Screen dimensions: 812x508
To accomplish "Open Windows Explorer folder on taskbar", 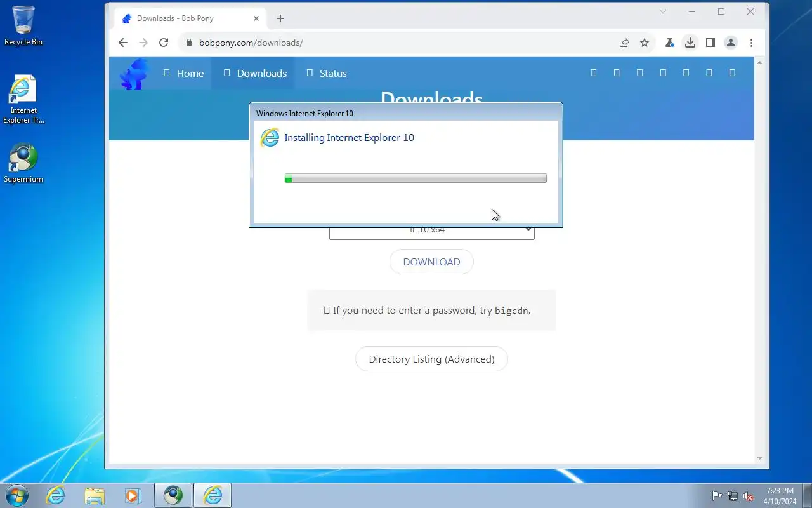I will pyautogui.click(x=95, y=495).
